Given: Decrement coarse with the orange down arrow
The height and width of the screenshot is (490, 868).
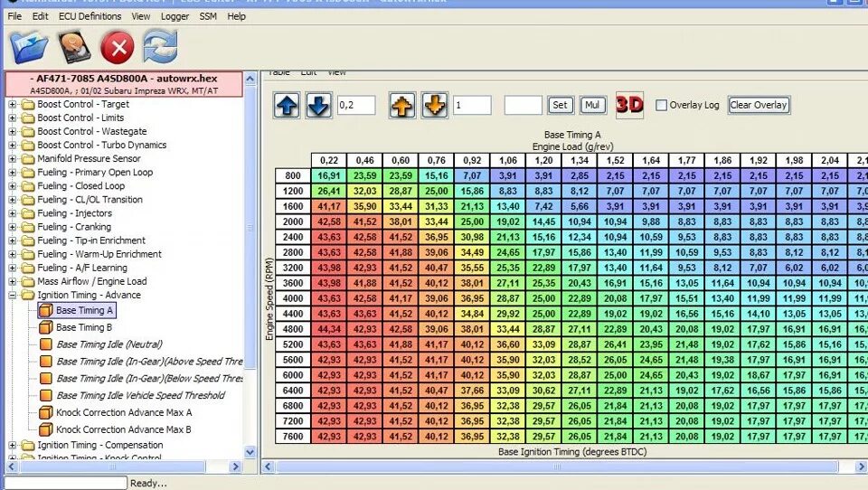Looking at the screenshot, I should 435,105.
